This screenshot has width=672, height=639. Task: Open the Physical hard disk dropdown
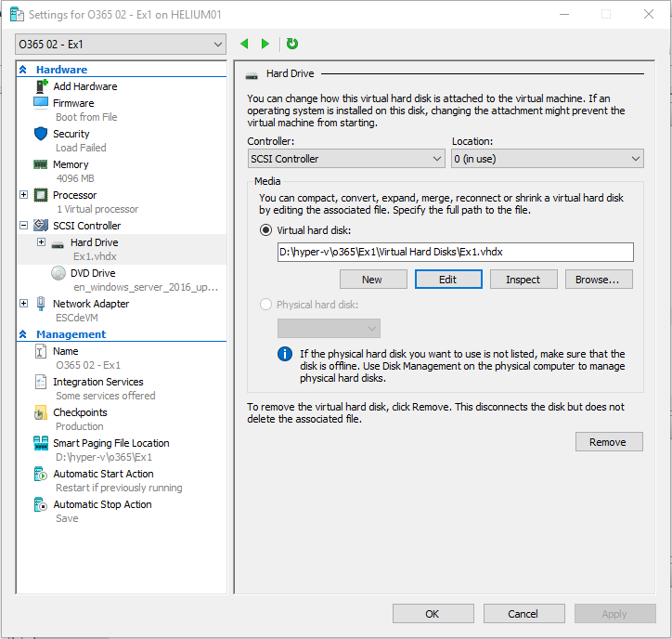click(329, 329)
